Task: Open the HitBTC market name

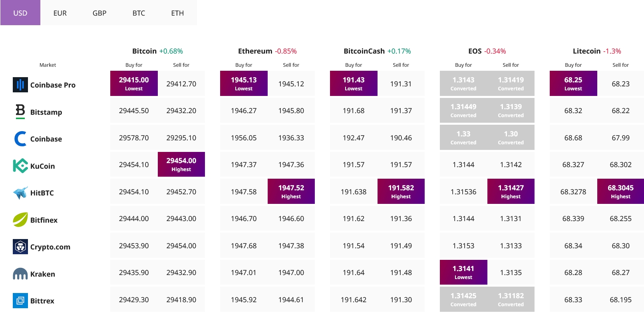Action: pyautogui.click(x=42, y=193)
